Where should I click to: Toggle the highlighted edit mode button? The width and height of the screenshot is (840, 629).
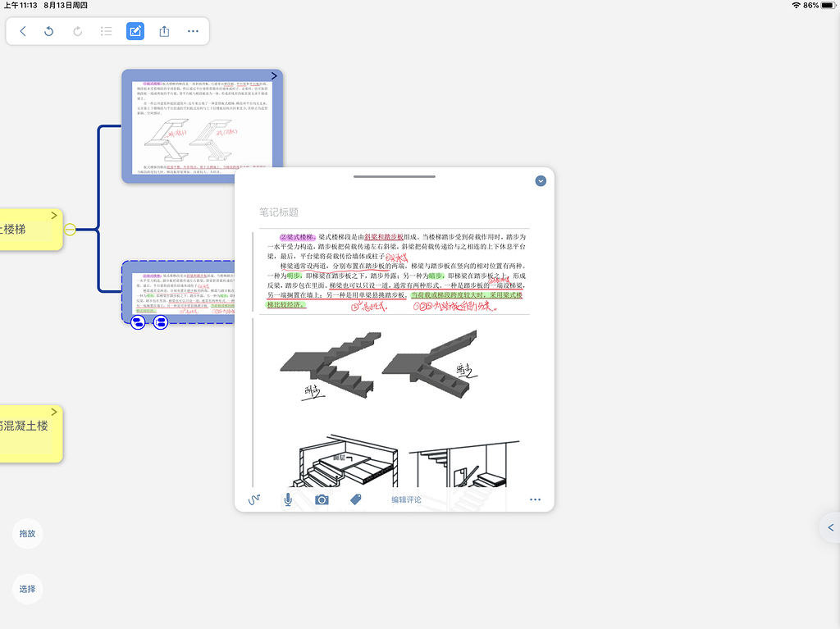135,31
